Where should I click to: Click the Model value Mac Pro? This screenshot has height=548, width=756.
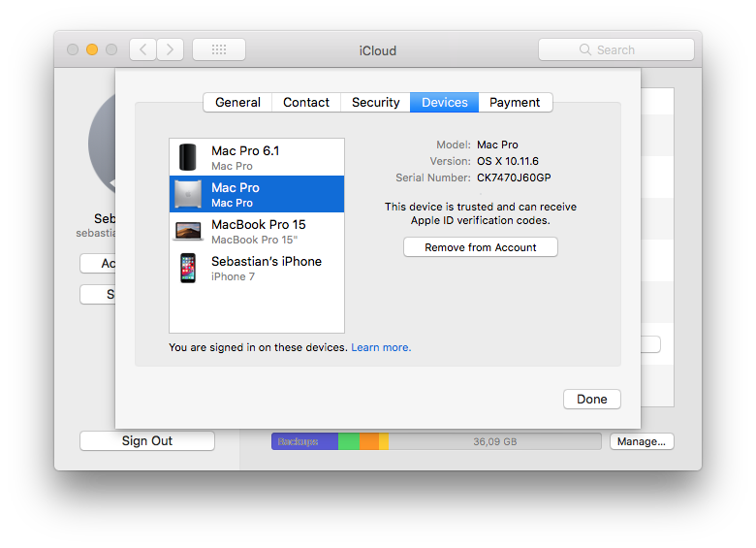pyautogui.click(x=497, y=145)
